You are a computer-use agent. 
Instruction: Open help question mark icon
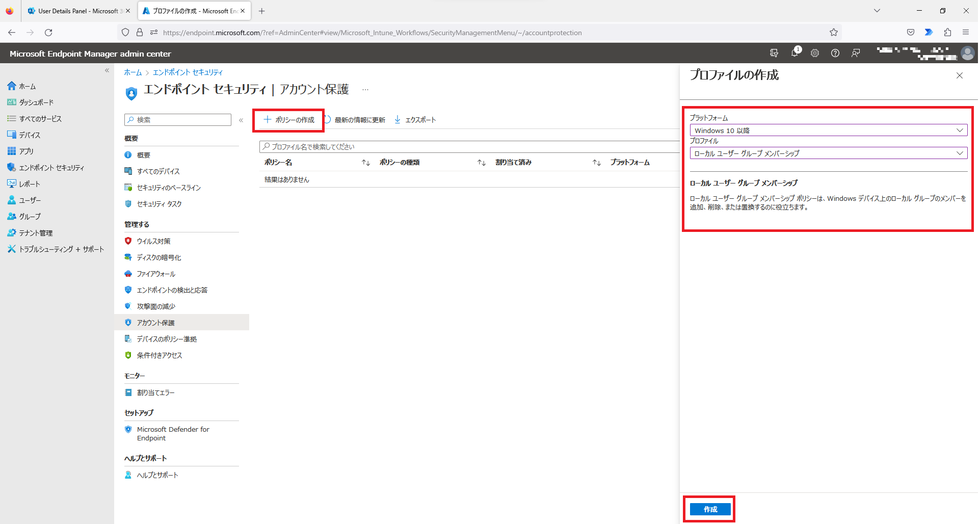[x=835, y=53]
